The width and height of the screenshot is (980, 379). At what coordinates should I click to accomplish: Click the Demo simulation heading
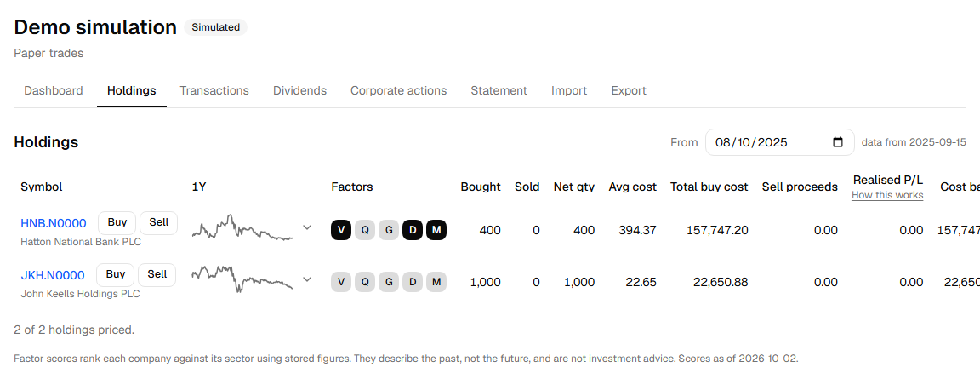click(x=95, y=27)
